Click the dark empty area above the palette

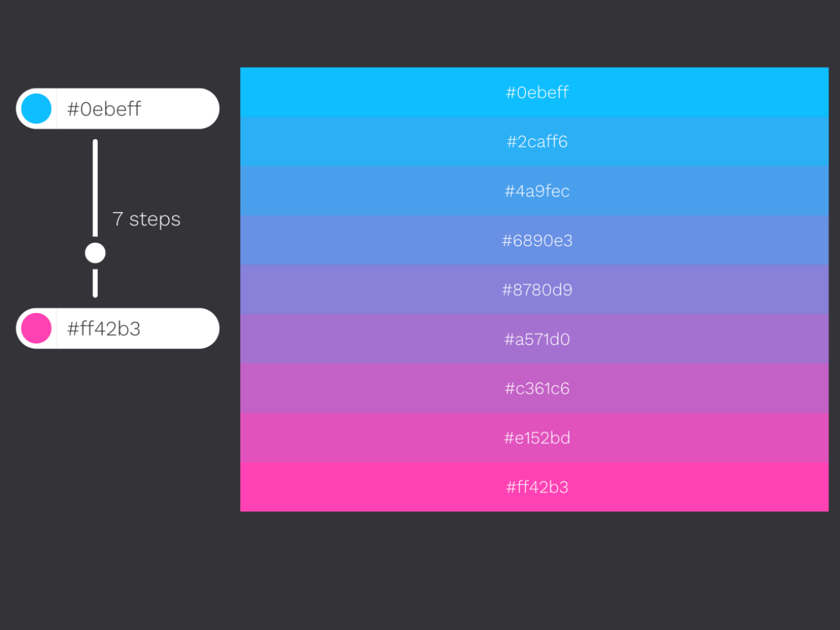(534, 33)
